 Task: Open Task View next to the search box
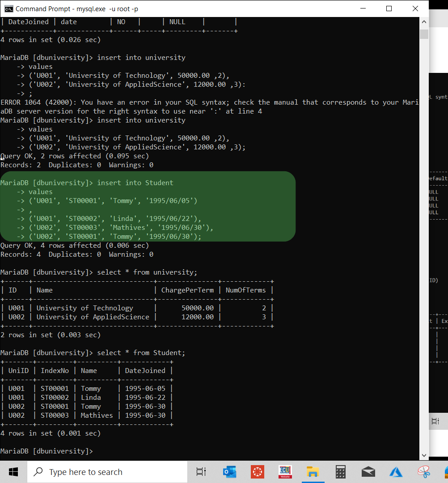pos(201,472)
